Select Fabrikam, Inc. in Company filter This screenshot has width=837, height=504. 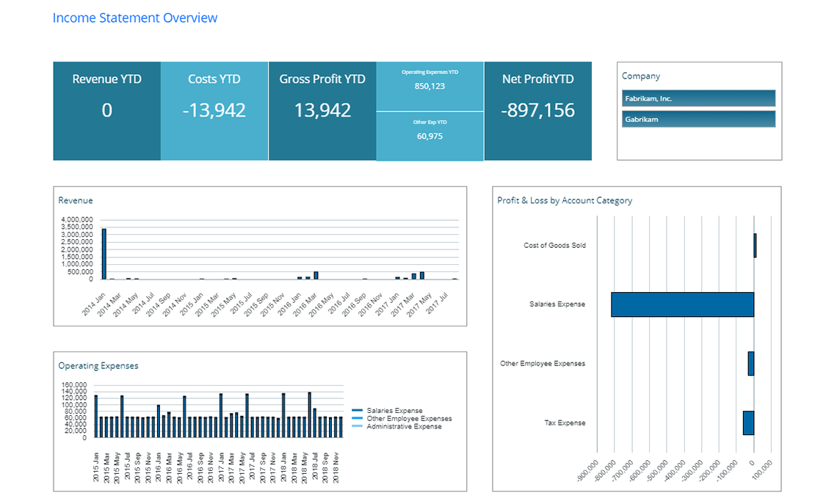tap(698, 98)
